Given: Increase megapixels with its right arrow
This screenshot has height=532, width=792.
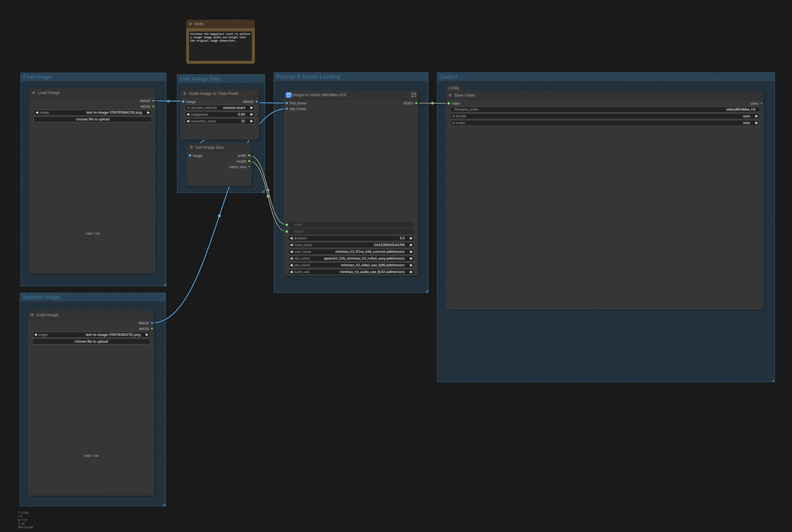Looking at the screenshot, I should 252,114.
